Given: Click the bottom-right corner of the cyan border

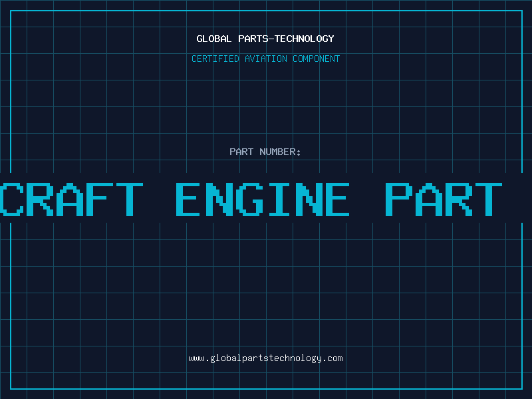Looking at the screenshot, I should pos(521,388).
